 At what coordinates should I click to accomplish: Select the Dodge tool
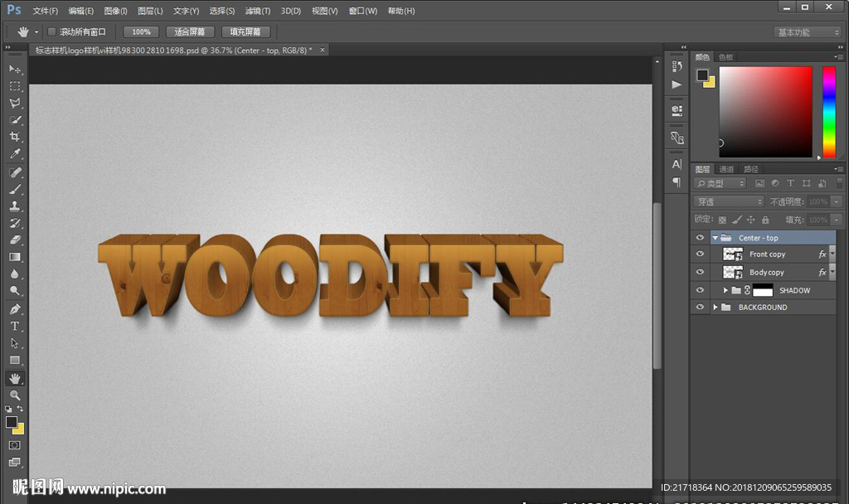coord(15,291)
